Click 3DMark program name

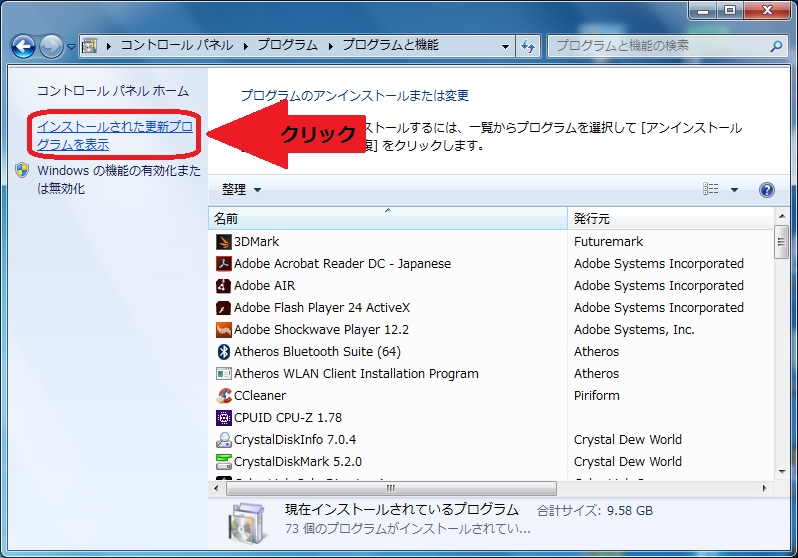click(x=256, y=241)
